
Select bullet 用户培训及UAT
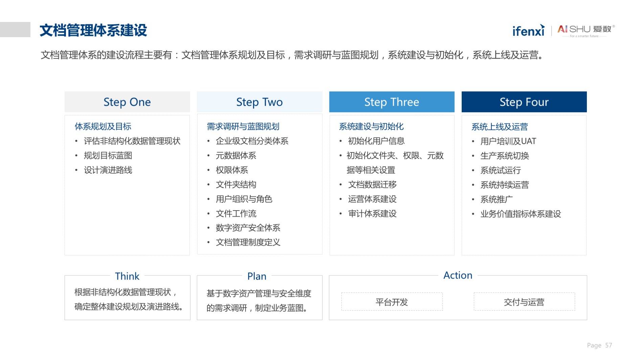pos(508,141)
